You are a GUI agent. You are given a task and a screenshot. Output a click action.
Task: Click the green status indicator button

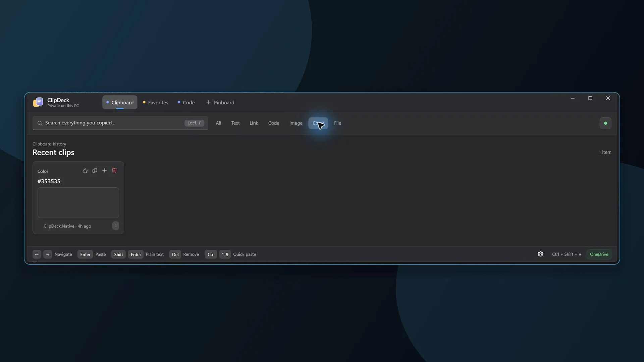(x=605, y=123)
